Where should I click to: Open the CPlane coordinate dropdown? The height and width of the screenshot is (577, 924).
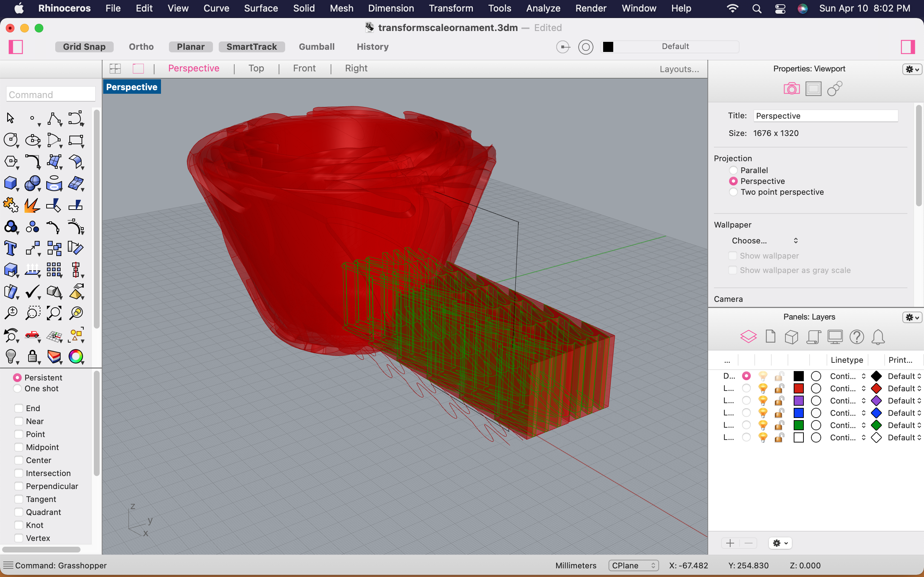(x=633, y=565)
